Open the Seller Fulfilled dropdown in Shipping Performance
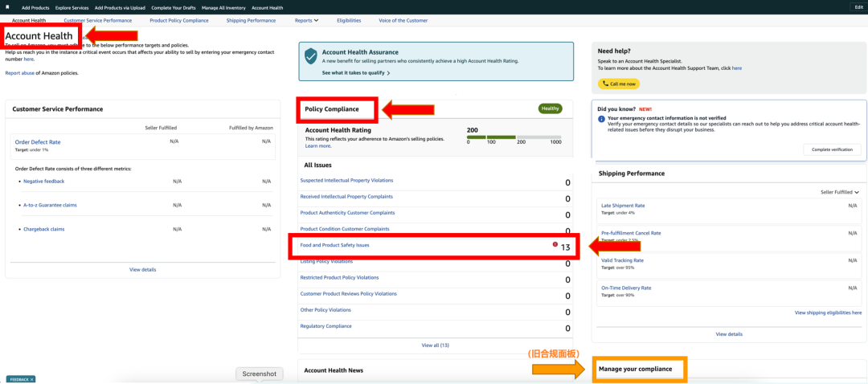This screenshot has height=384, width=868. 840,192
